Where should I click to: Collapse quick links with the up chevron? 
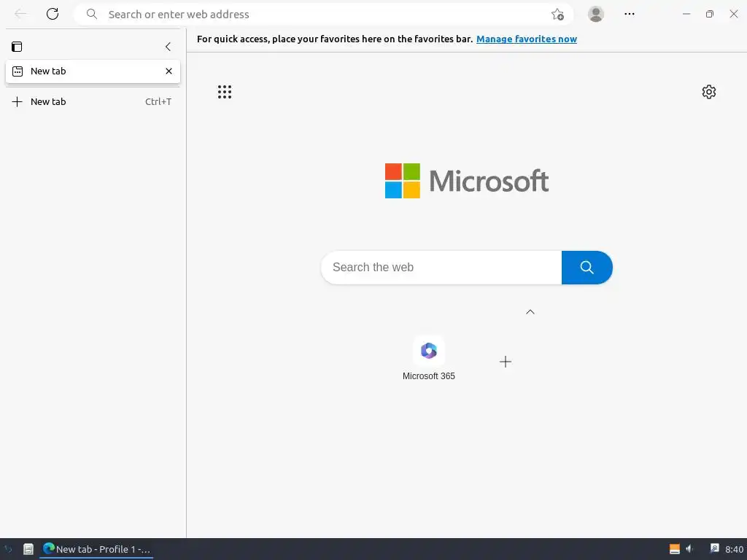pos(530,312)
